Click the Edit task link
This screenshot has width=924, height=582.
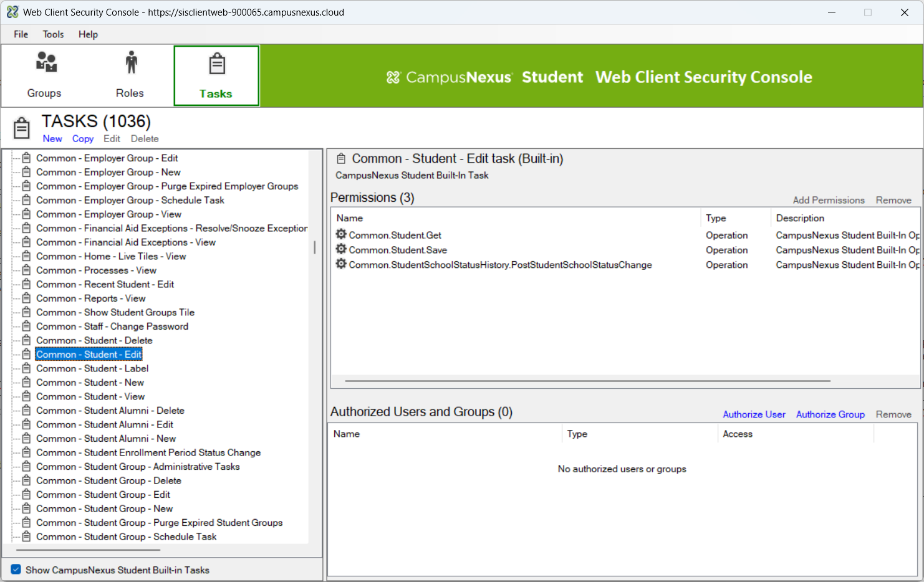coord(112,138)
